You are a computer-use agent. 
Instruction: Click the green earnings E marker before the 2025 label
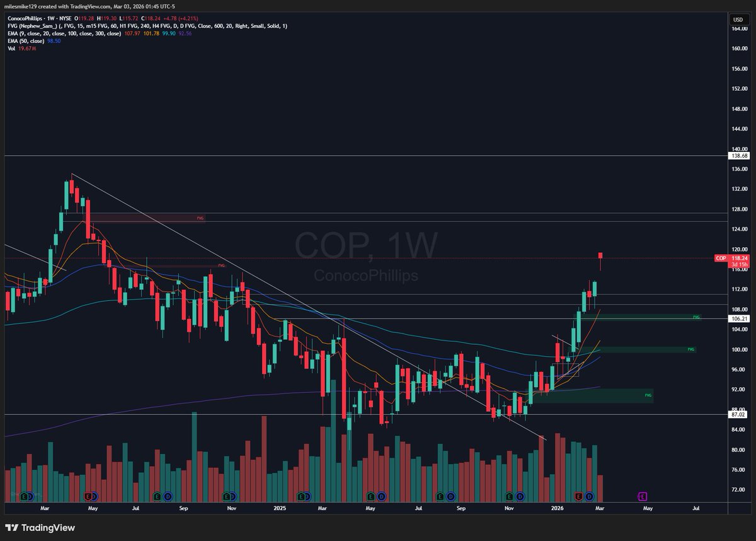227,496
